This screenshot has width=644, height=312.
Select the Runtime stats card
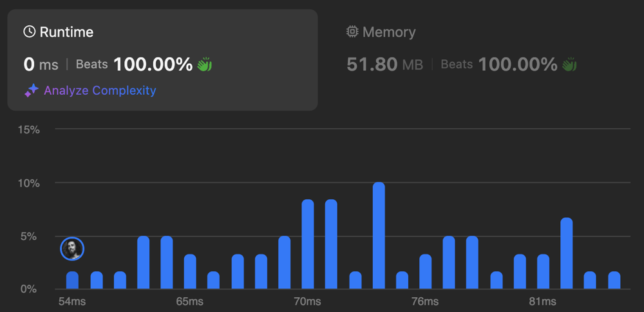pyautogui.click(x=163, y=60)
